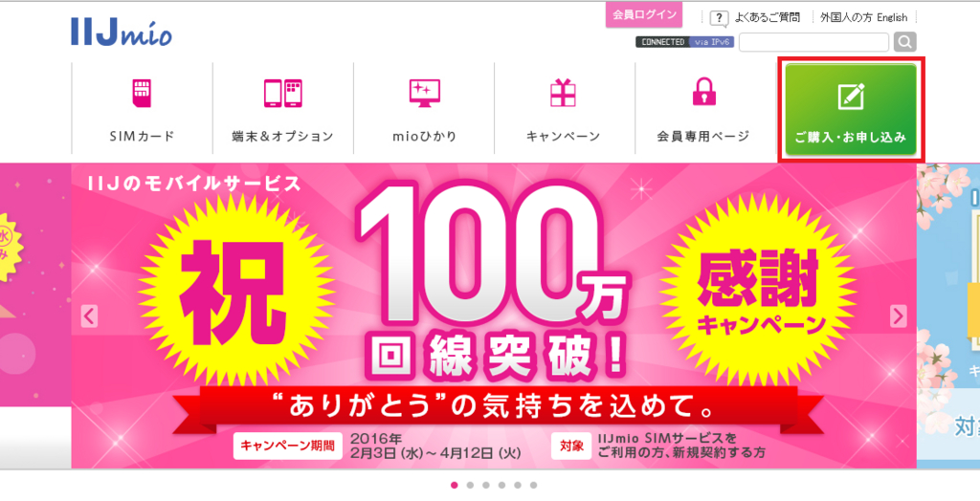The width and height of the screenshot is (980, 501).
Task: Open ご購入・お申し込み green button
Action: [x=851, y=109]
